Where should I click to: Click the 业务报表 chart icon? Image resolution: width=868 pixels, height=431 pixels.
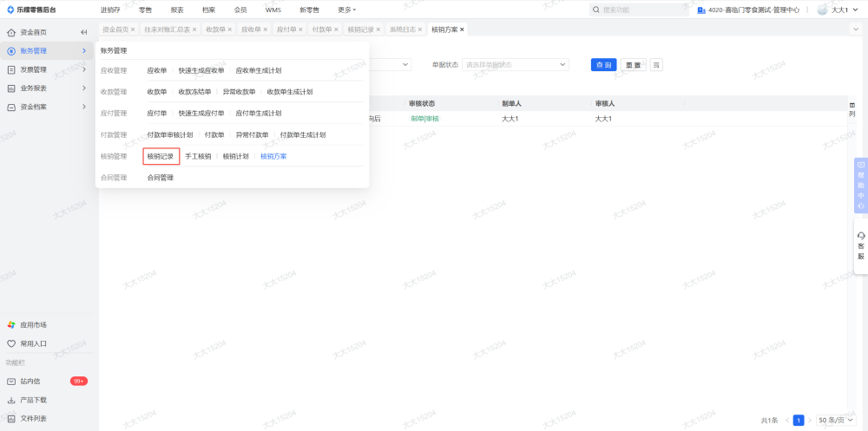pyautogui.click(x=11, y=88)
